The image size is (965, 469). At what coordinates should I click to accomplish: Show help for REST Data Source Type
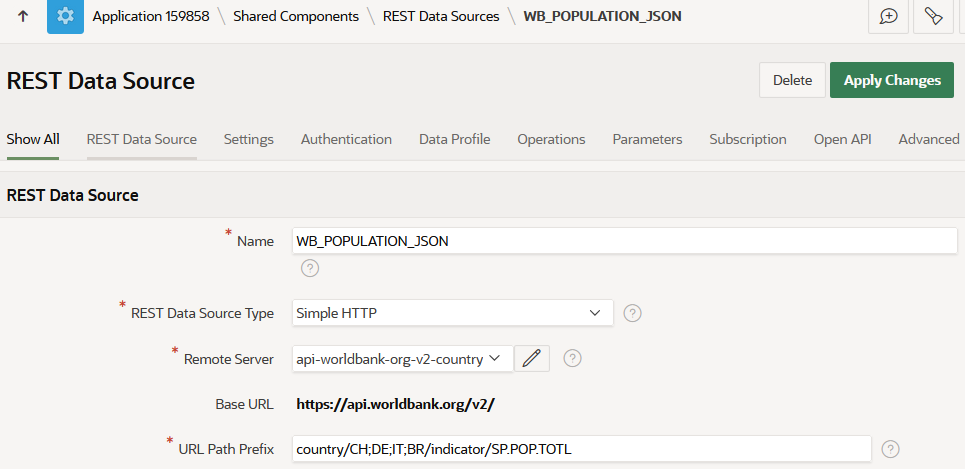click(x=632, y=313)
